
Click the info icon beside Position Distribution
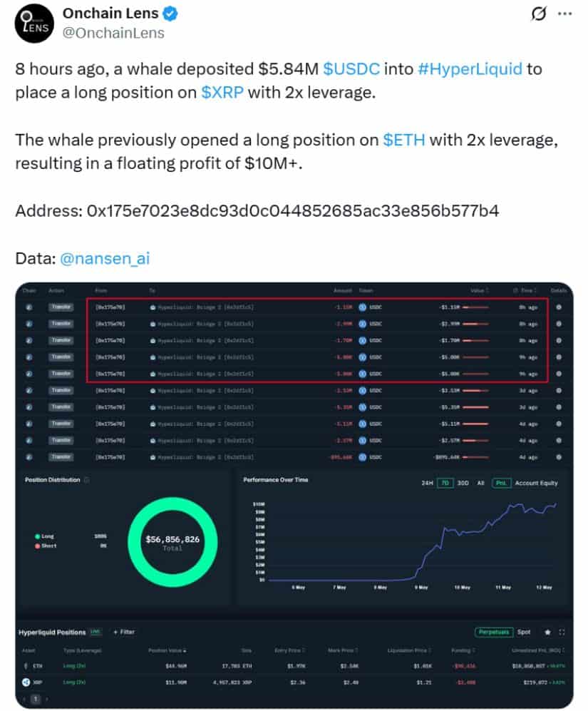(86, 480)
